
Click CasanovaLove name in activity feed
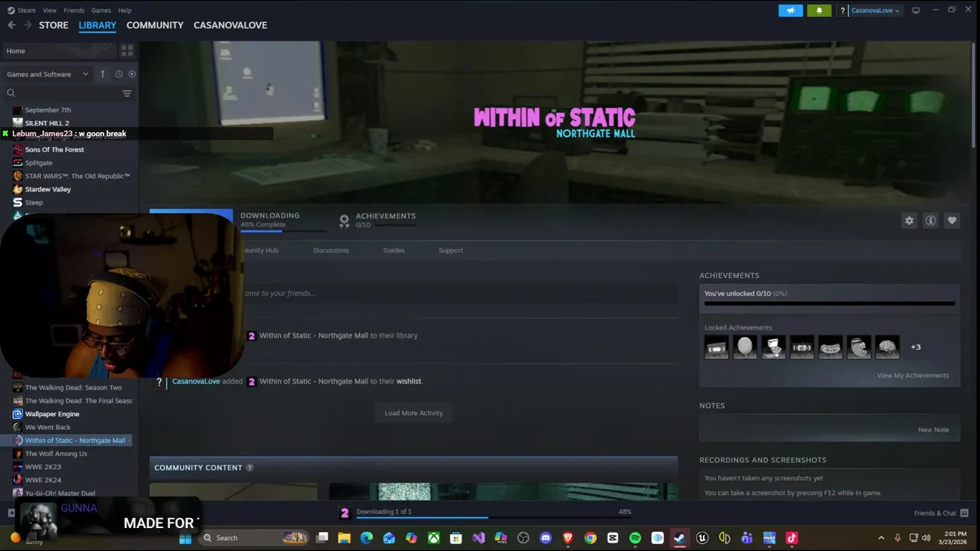click(x=196, y=381)
